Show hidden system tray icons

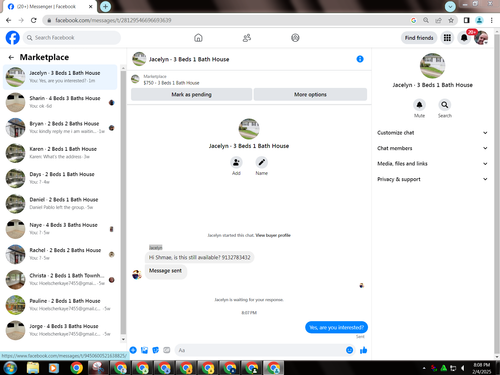(x=424, y=368)
